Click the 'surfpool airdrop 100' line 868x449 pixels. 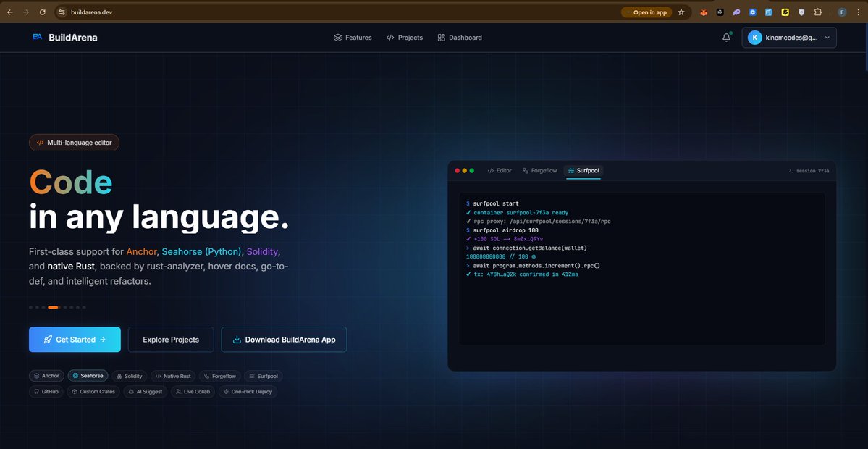click(502, 230)
